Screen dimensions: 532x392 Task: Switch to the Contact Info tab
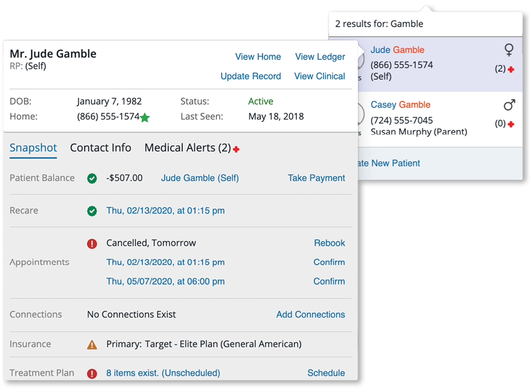pyautogui.click(x=100, y=148)
